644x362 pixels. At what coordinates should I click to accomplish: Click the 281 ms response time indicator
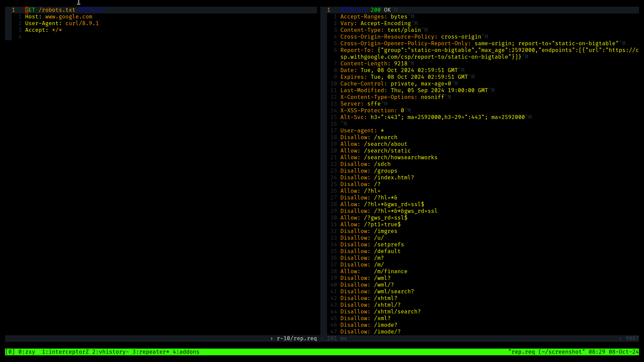pos(337,339)
